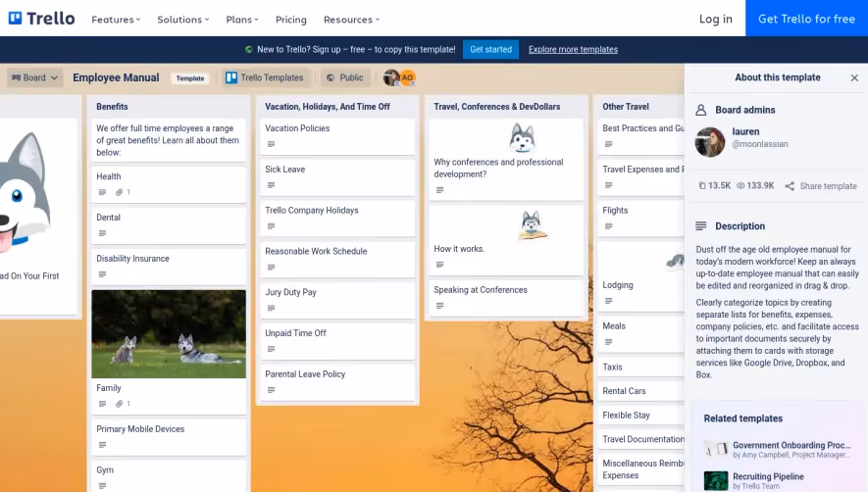Open the Primary Mobile Devices card
This screenshot has width=868, height=492.
click(169, 437)
